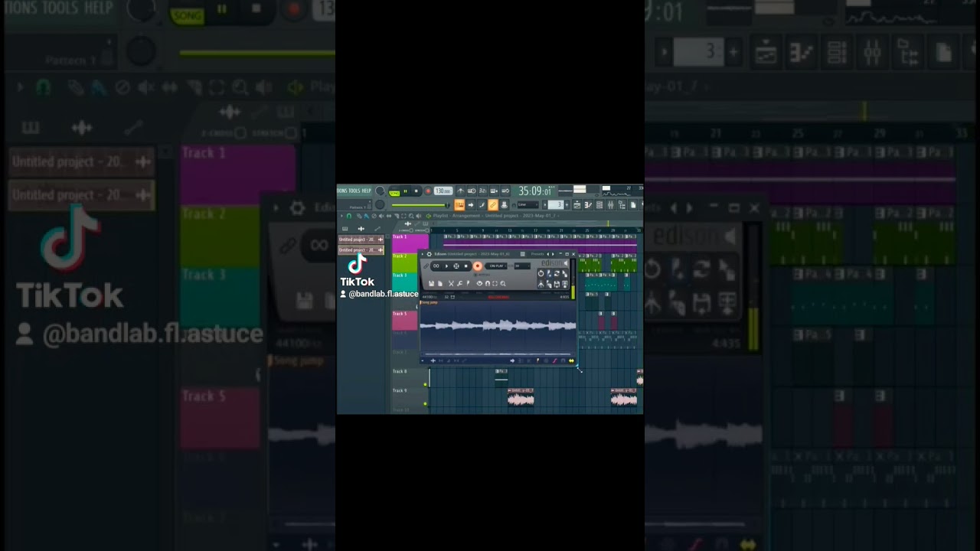Image resolution: width=980 pixels, height=551 pixels.
Task: Select the Track 1 header
Action: coord(410,243)
